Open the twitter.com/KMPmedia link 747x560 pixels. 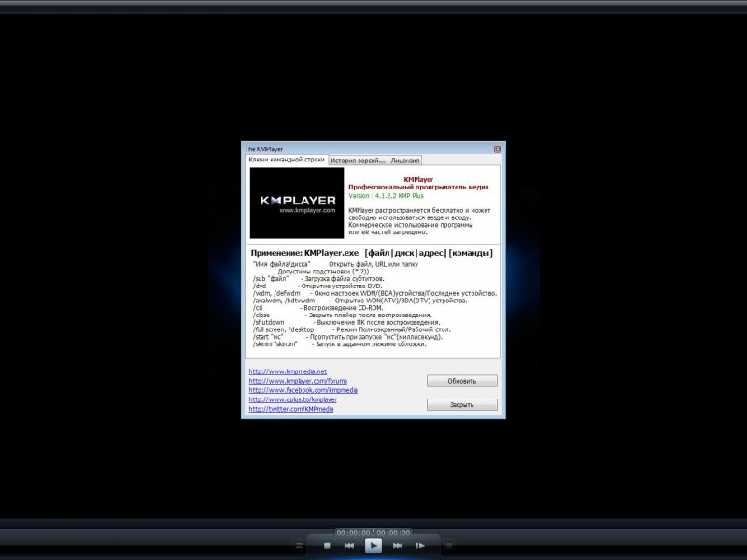click(291, 409)
